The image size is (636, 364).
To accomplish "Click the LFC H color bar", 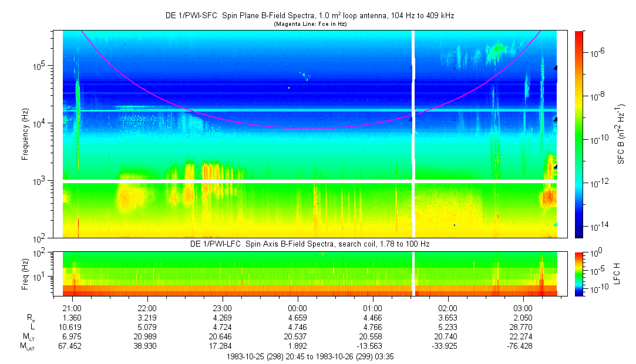I will click(580, 273).
